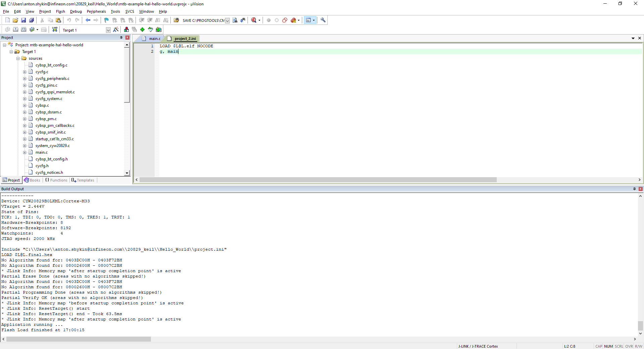Image resolution: width=644 pixels, height=349 pixels.
Task: Comment out the selected lines
Action: coord(158,20)
